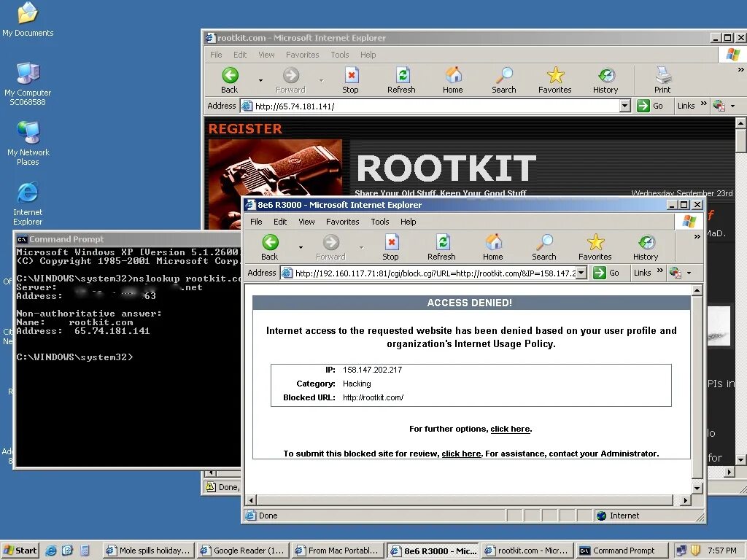Screen dimensions: 747x560
Task: Open Help menu in 8e6 R3000 window
Action: (409, 222)
